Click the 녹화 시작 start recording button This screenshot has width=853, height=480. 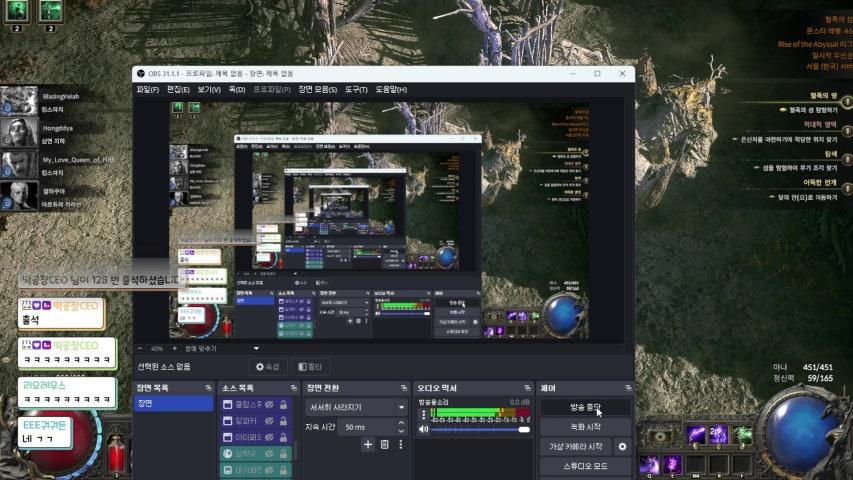click(x=585, y=427)
